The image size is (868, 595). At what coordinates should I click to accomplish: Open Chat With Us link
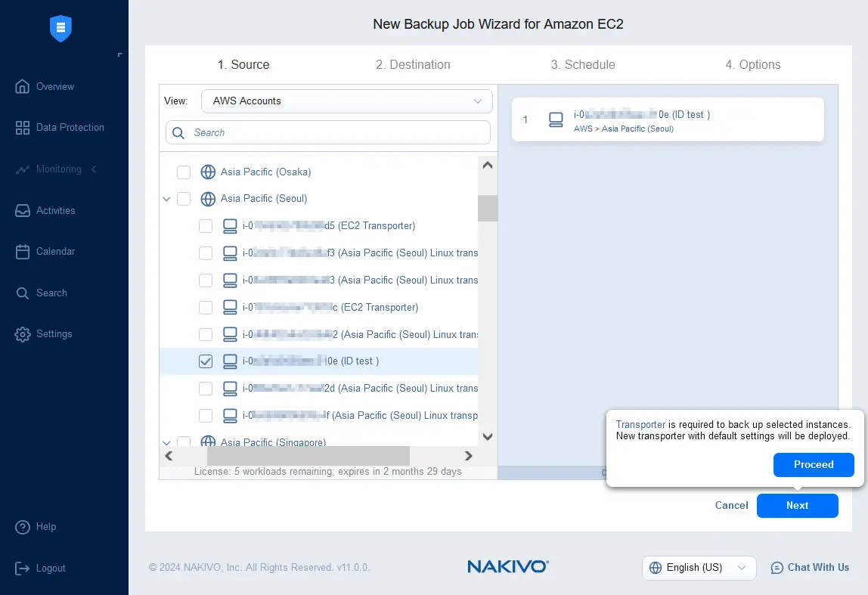coord(810,568)
